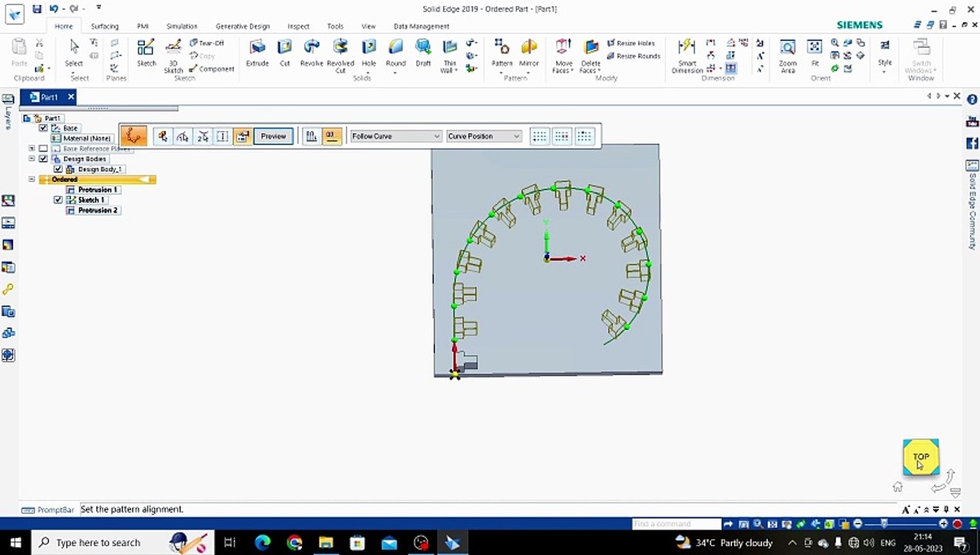Toggle the bar-style alignment option
This screenshot has height=555, width=980.
pos(311,136)
